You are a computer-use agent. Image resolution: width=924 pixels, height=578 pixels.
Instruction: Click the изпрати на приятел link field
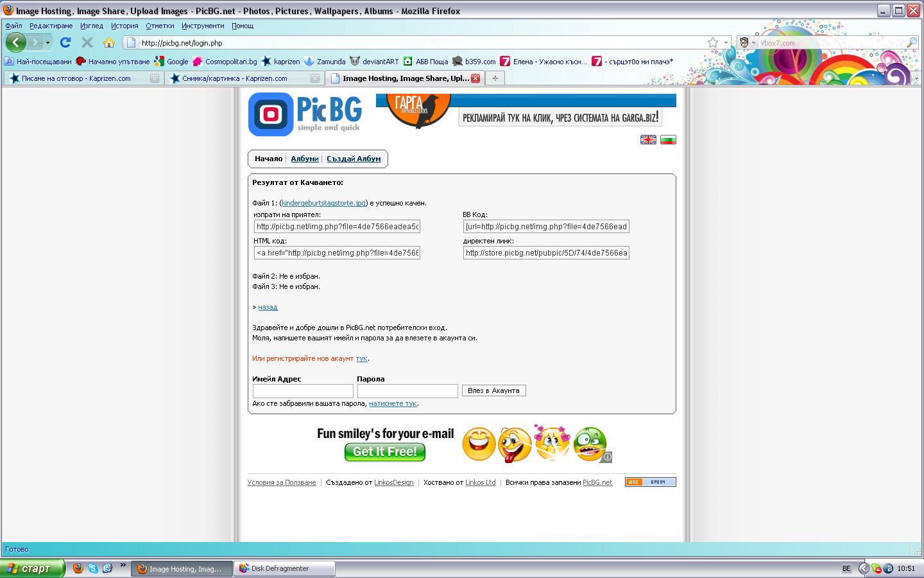point(337,227)
